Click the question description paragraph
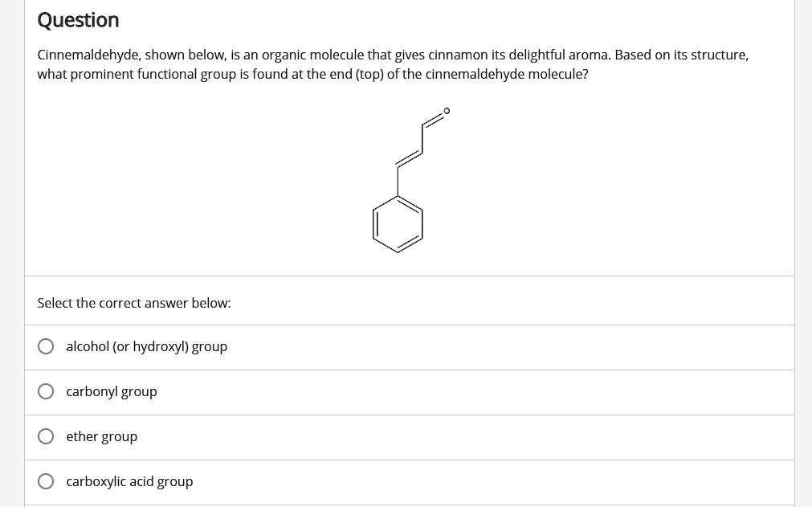This screenshot has width=812, height=507. 393,64
